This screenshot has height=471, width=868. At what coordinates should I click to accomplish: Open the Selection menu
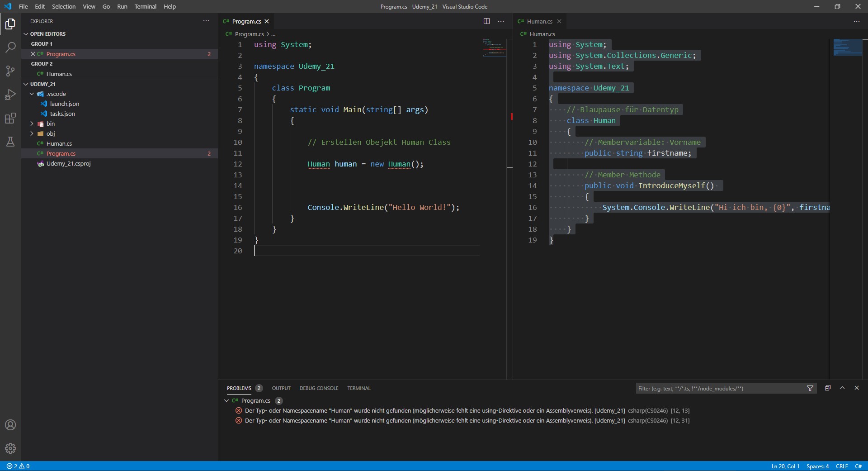pyautogui.click(x=64, y=6)
